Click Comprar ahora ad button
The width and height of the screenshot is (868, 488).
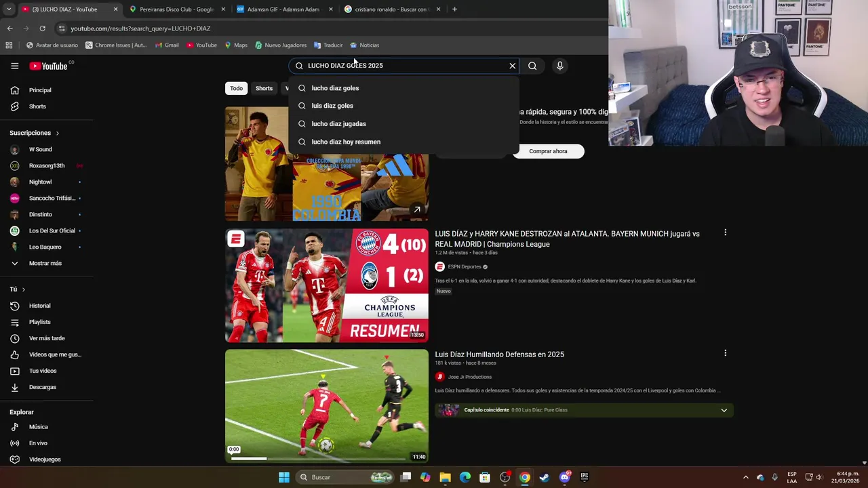coord(548,151)
